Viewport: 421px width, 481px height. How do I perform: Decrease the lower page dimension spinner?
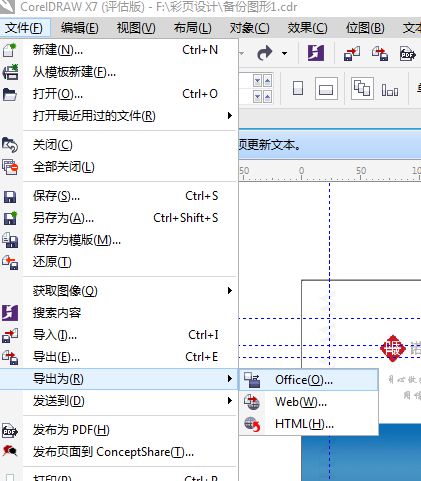[257, 97]
